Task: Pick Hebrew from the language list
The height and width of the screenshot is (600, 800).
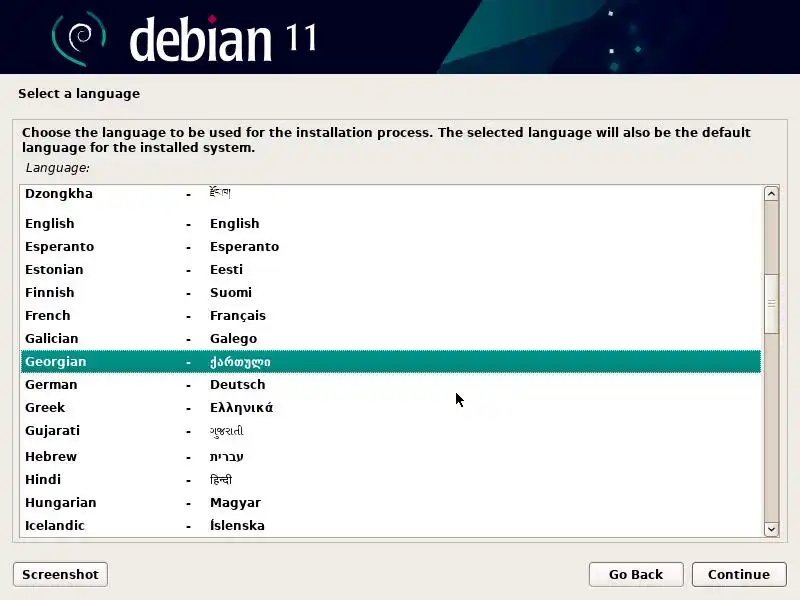Action: click(391, 456)
